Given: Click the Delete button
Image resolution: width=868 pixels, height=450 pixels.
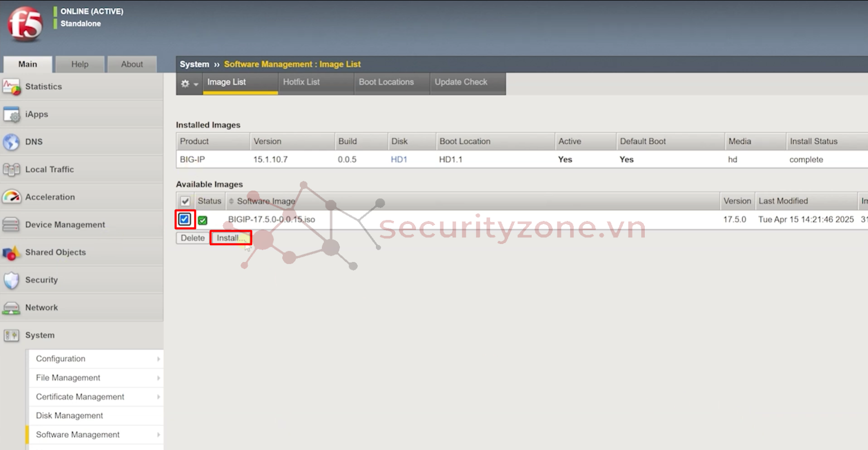Looking at the screenshot, I should coord(193,238).
